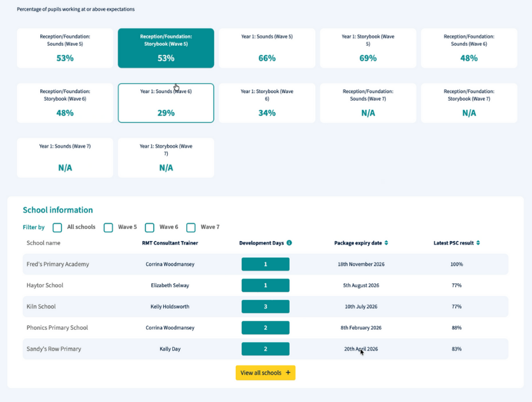Select Year 1: Sounds (Wave 7) N/A card
532x402 pixels.
65,158
